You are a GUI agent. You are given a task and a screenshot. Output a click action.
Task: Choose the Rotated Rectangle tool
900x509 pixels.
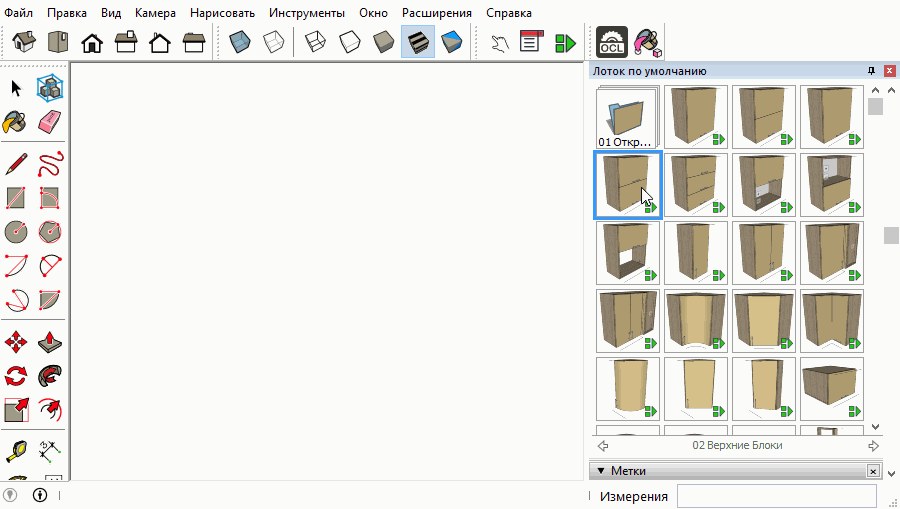click(x=50, y=198)
